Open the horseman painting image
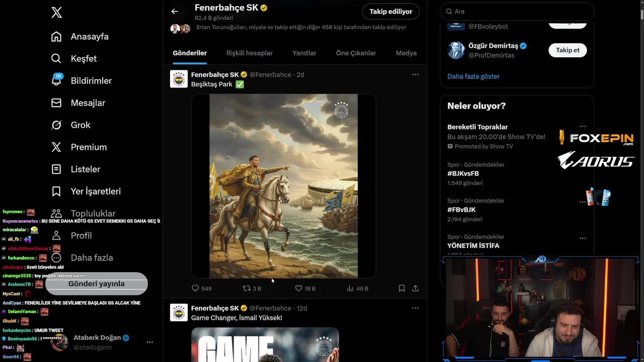Viewport: 644px width, 362px height. [x=284, y=186]
